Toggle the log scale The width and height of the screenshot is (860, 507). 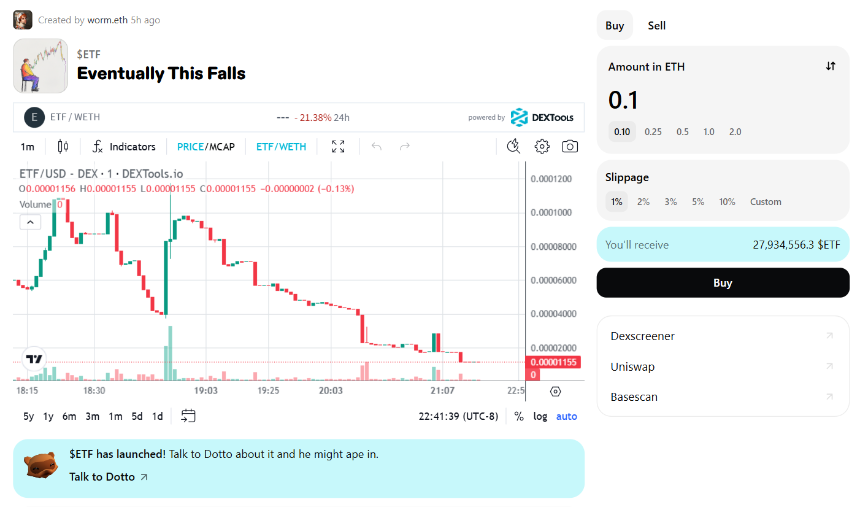tap(540, 416)
